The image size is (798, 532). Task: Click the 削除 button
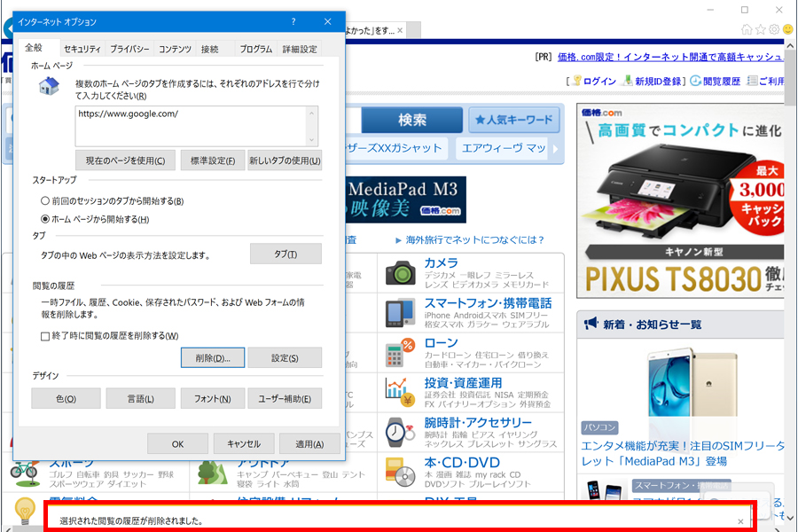(x=213, y=358)
